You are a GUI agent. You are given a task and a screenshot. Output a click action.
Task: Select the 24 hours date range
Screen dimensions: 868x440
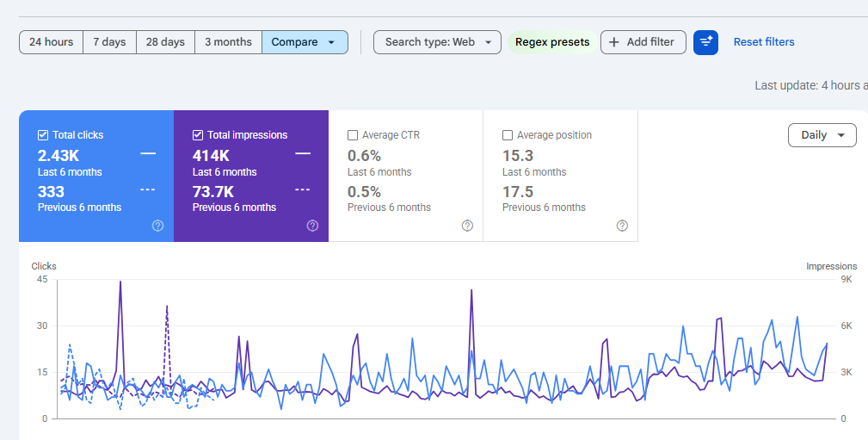pyautogui.click(x=51, y=42)
